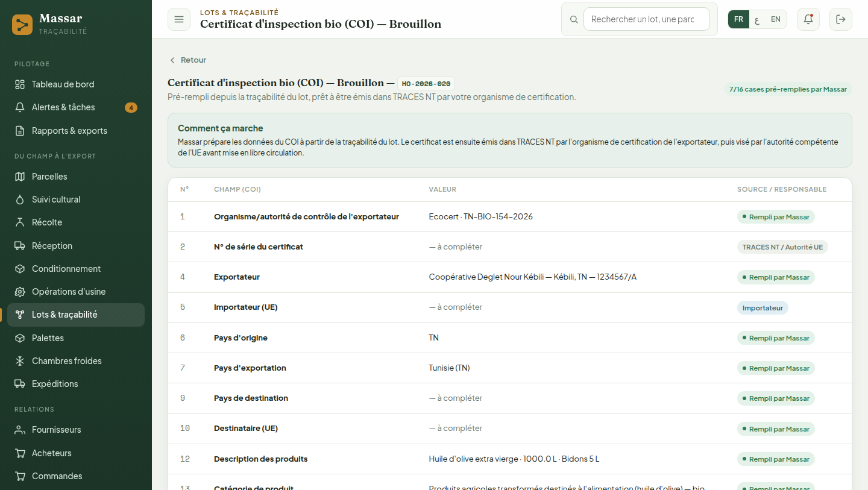The width and height of the screenshot is (868, 490).
Task: Click the logout icon in top bar
Action: pos(841,19)
